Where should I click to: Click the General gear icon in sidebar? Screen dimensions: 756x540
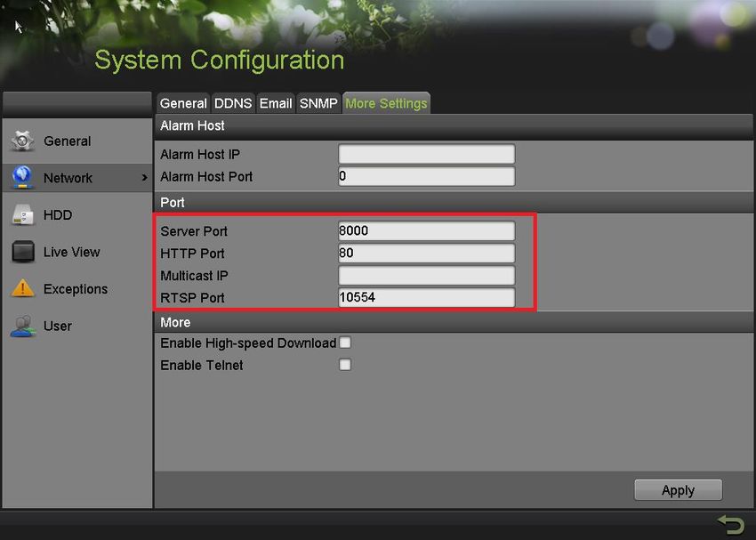coord(23,141)
